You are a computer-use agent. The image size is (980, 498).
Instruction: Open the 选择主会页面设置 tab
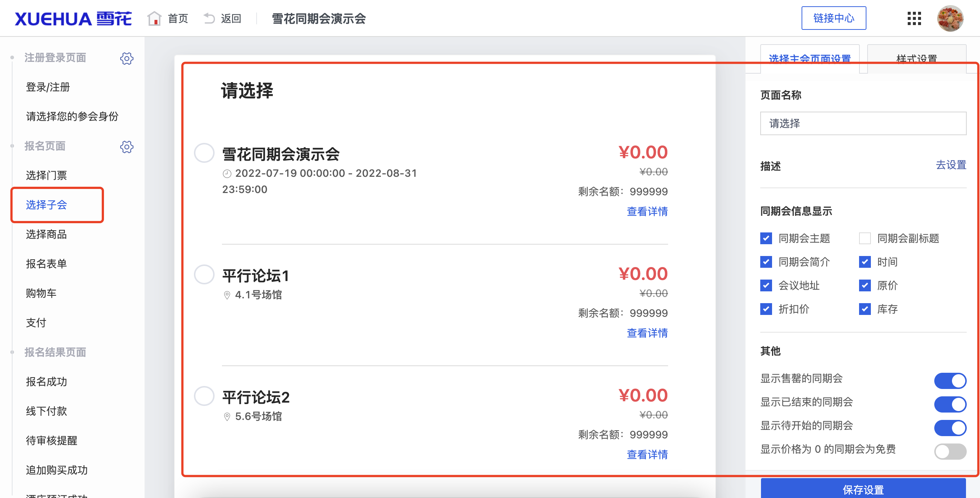click(x=810, y=59)
